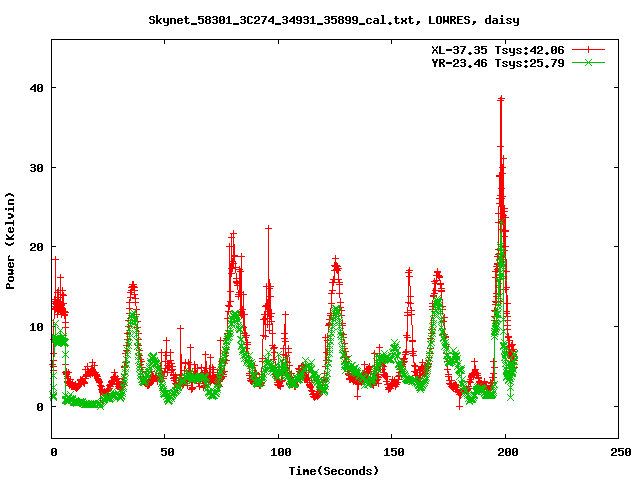Click the red spike tip near 95 seconds
The height and width of the screenshot is (480, 640).
(268, 228)
